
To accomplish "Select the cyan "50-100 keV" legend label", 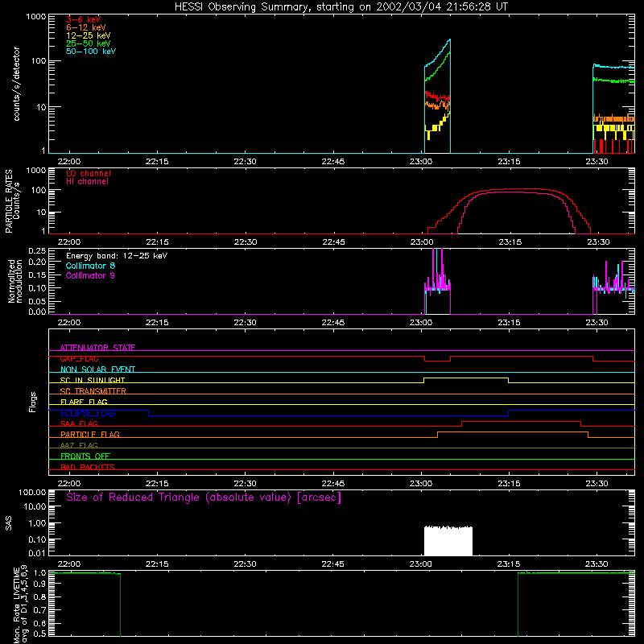I will click(91, 52).
